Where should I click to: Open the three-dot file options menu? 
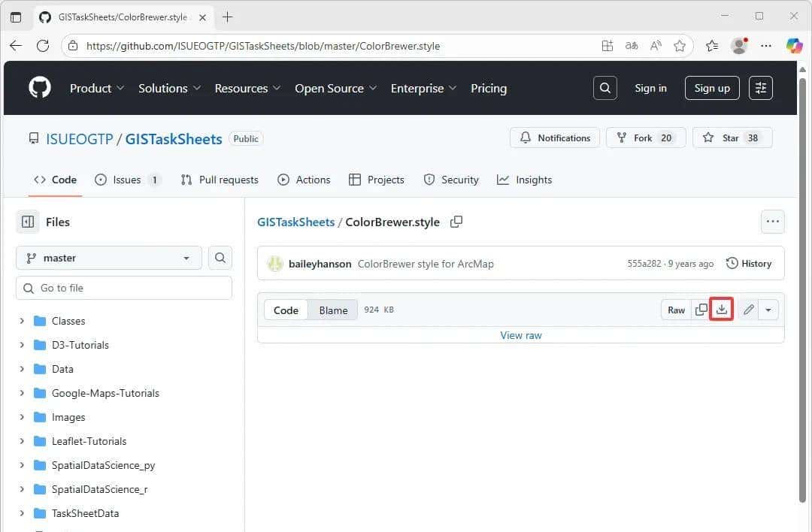tap(772, 222)
